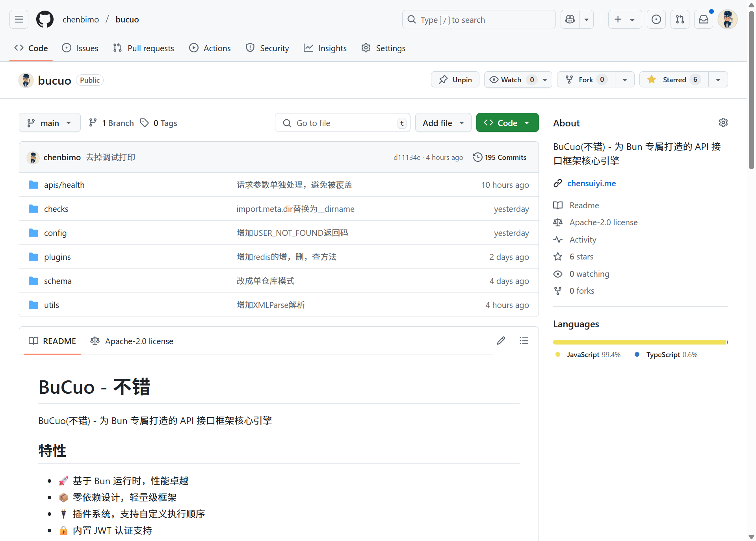The height and width of the screenshot is (541, 756).
Task: Open the Insights tab
Action: 325,48
